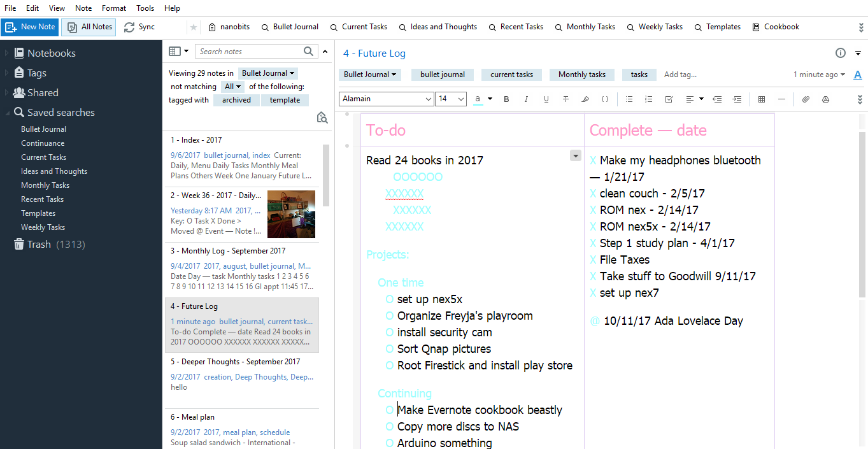Image resolution: width=868 pixels, height=449 pixels.
Task: Open the font size 14 dropdown
Action: click(x=451, y=99)
